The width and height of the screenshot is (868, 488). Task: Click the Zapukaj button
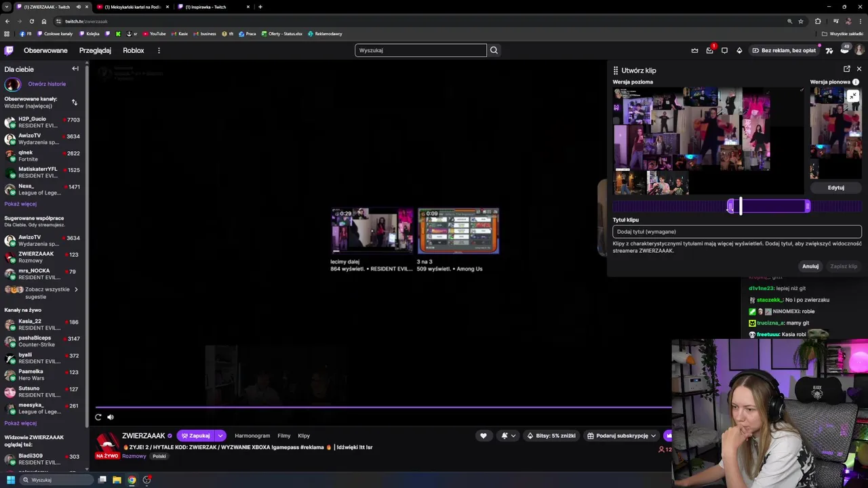point(195,436)
